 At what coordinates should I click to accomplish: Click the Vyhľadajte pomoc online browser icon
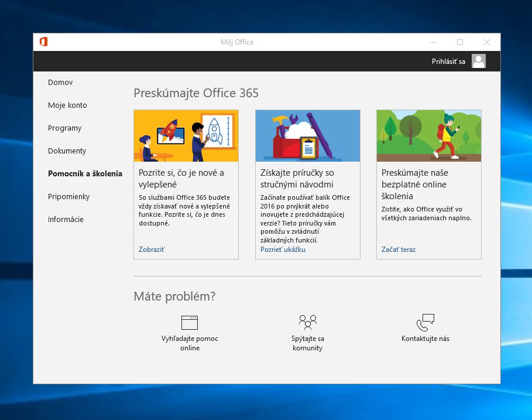190,323
